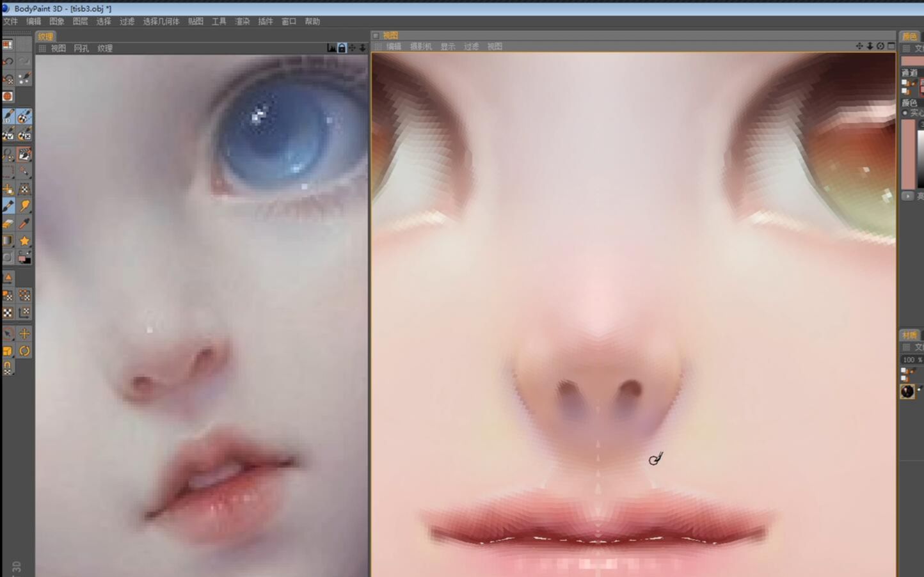The image size is (924, 577).
Task: Open the 视图 menu in texture panel
Action: tap(58, 49)
